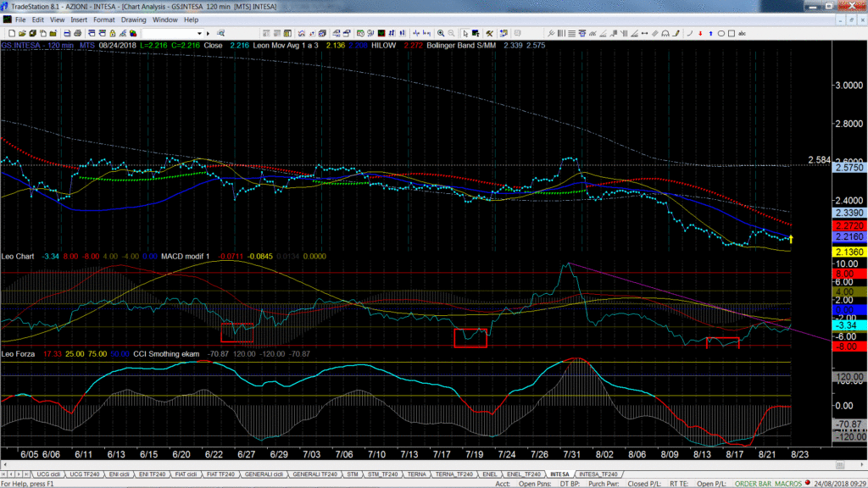This screenshot has height=488, width=868.
Task: Click the red macros indicator dot
Action: (x=808, y=483)
